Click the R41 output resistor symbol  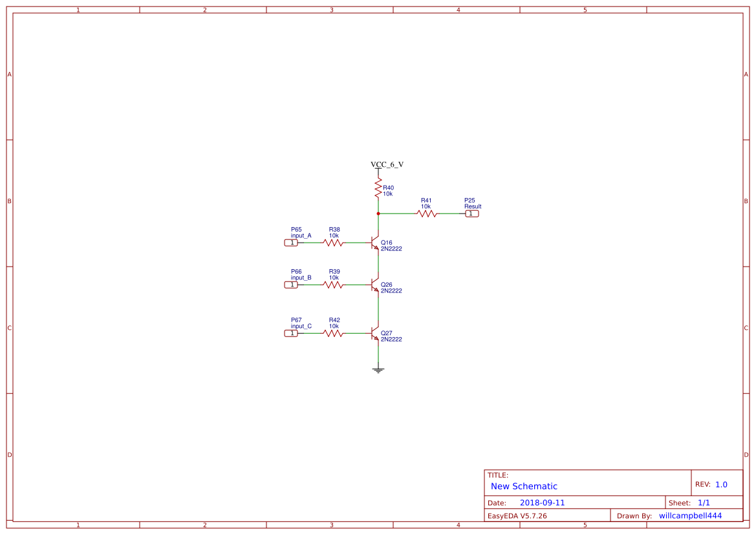pos(426,212)
